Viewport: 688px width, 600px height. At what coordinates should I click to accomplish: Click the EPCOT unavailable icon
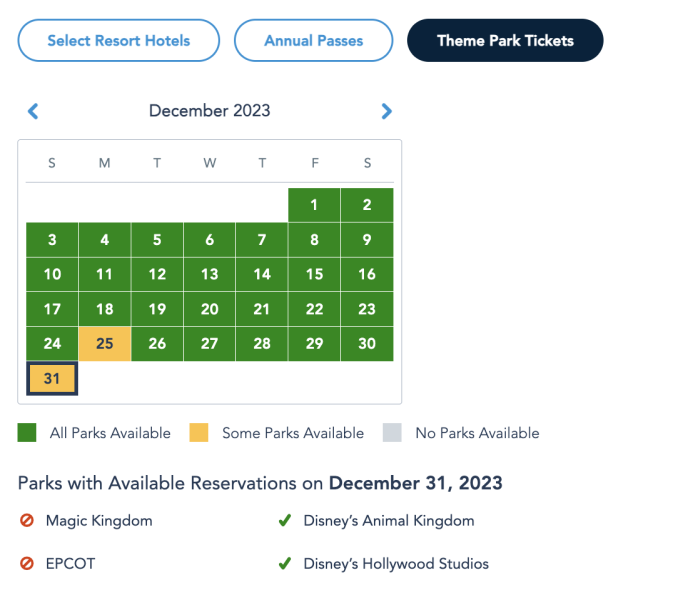pos(27,564)
